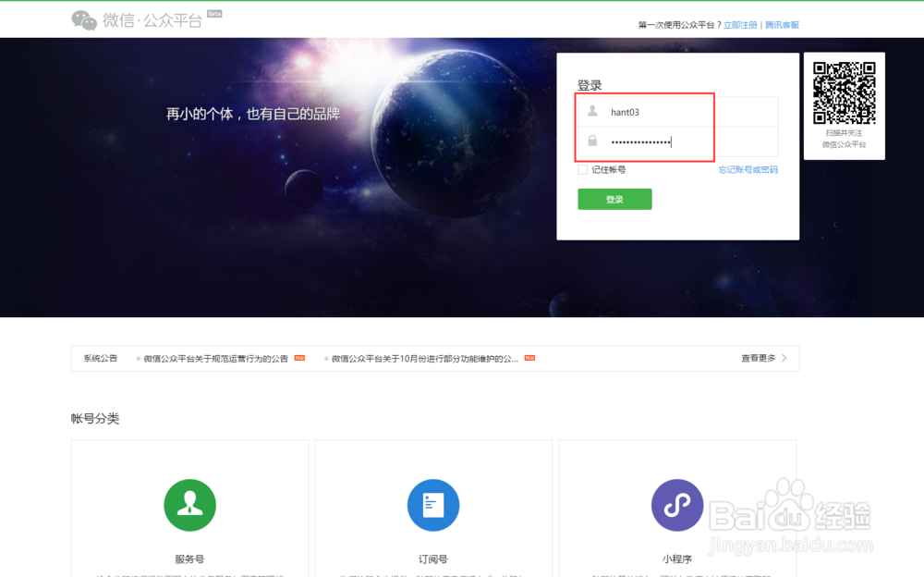This screenshot has height=577, width=924.
Task: Click the person icon beside the username field
Action: [592, 110]
